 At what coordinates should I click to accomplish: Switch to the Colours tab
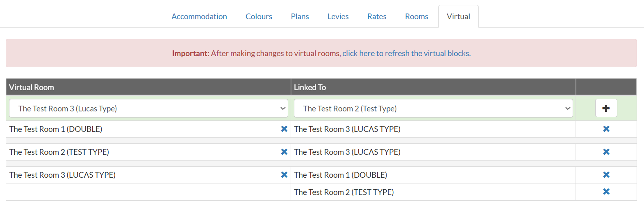point(259,16)
